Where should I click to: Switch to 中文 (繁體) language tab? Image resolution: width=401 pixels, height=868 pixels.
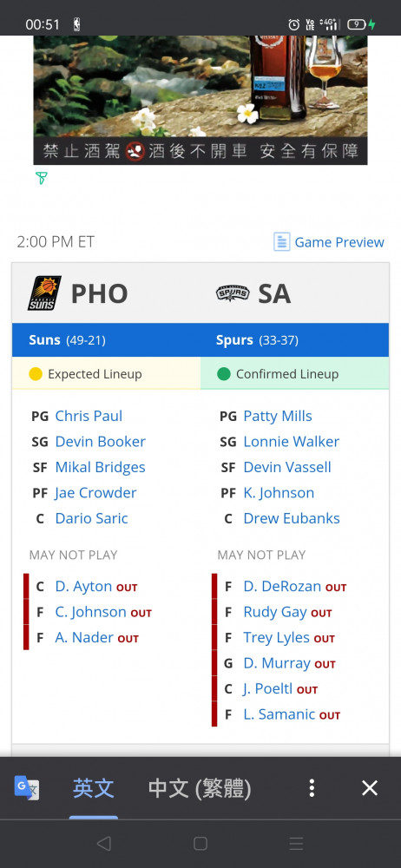click(200, 788)
